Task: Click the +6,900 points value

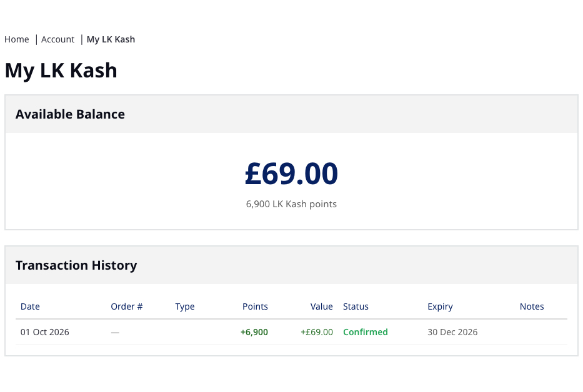Action: click(254, 332)
